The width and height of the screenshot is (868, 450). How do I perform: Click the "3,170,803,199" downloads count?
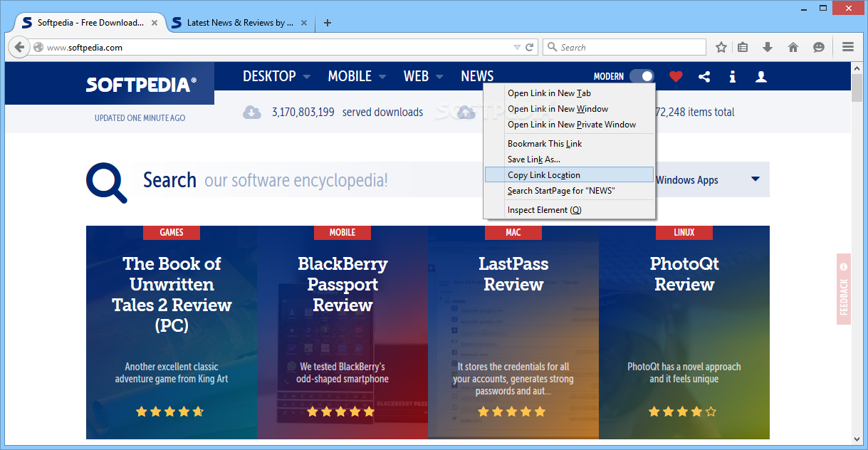pos(303,112)
